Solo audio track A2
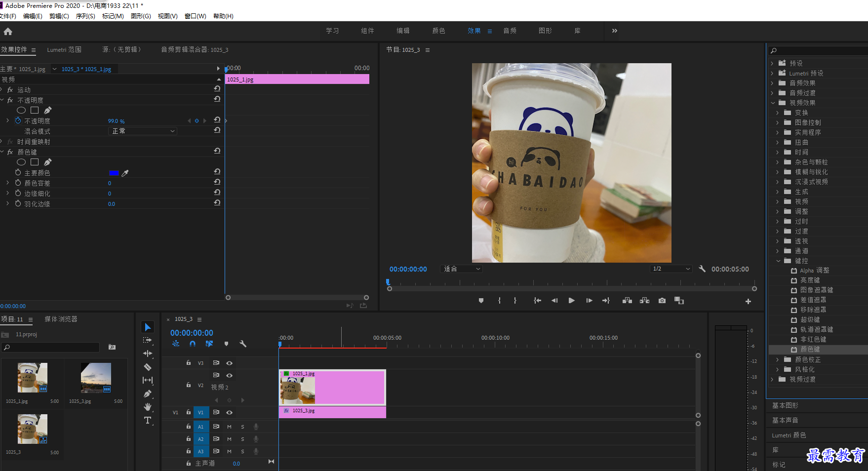The width and height of the screenshot is (868, 471). (x=242, y=439)
